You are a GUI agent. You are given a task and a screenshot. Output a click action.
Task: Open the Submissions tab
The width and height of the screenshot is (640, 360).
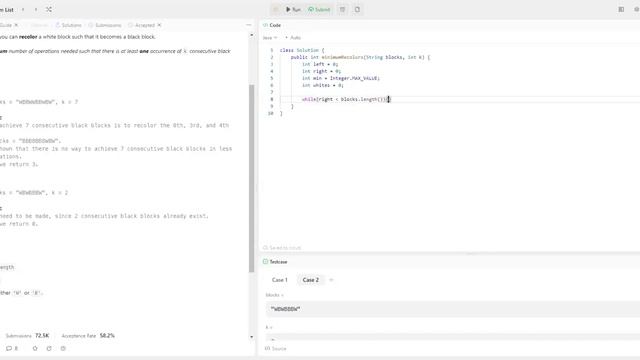105,25
